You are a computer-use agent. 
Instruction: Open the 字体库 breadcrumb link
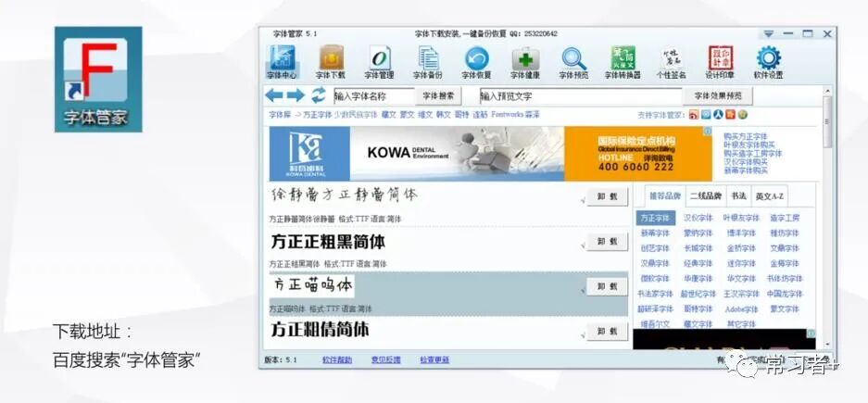280,115
